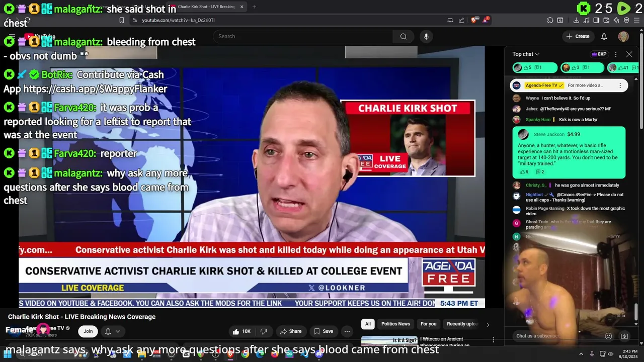Click the Brave VPN shield icon

pyautogui.click(x=626, y=20)
